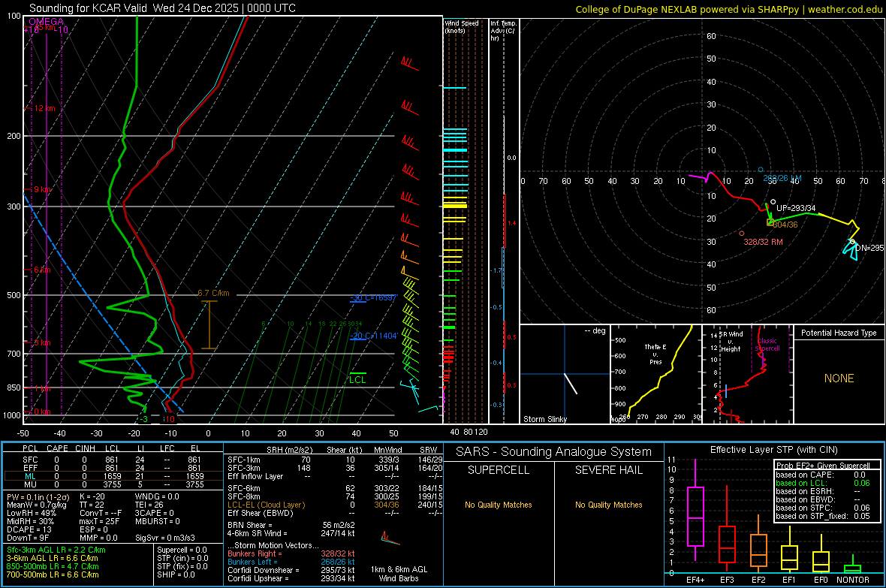886x588 pixels.
Task: Click the WNDG = 0.0 value
Action: tap(156, 496)
